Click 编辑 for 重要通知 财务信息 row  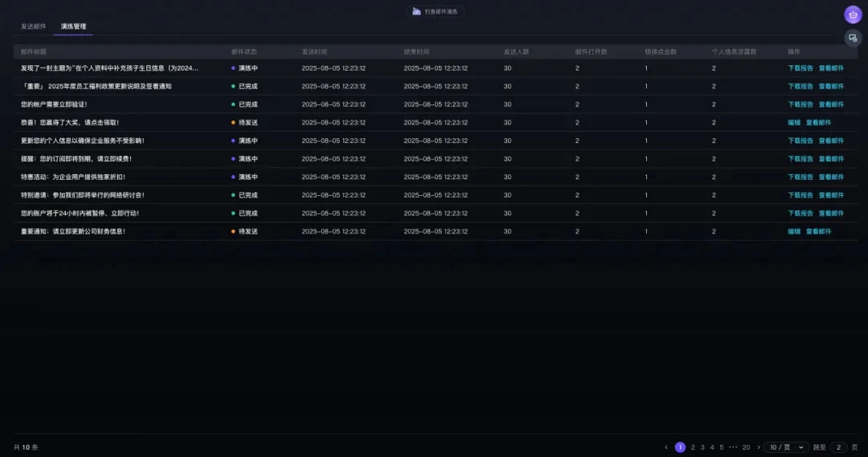tap(794, 231)
